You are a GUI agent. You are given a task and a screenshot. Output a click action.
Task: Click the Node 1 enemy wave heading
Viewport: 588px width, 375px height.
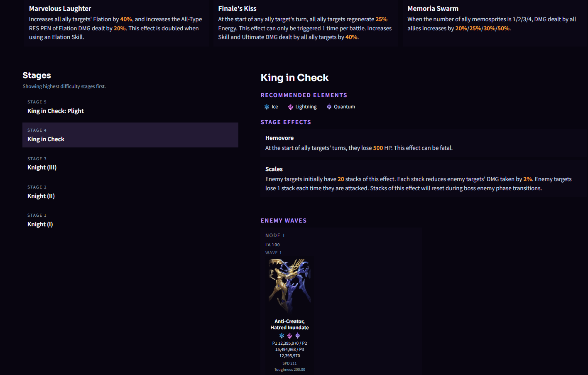point(275,235)
